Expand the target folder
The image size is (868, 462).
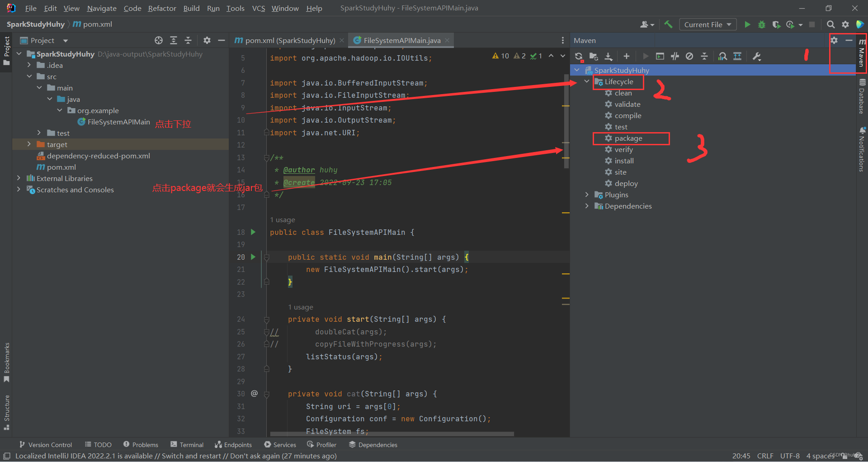tap(29, 144)
